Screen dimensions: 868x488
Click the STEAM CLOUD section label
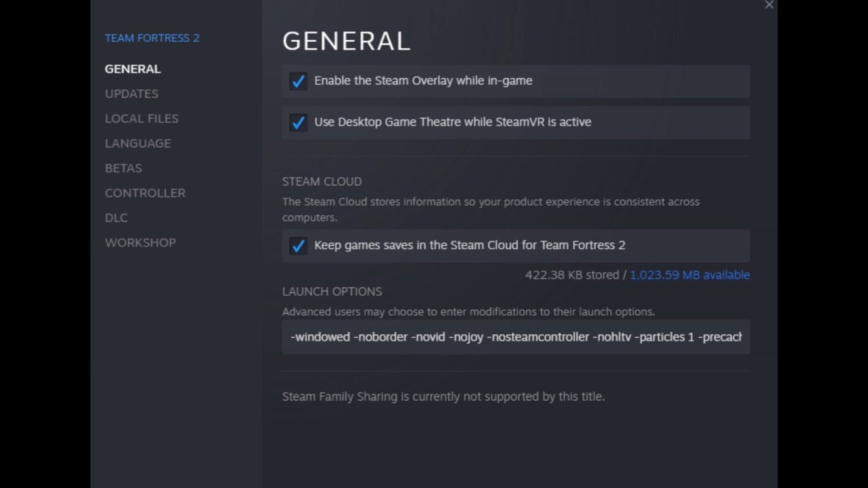(x=322, y=181)
